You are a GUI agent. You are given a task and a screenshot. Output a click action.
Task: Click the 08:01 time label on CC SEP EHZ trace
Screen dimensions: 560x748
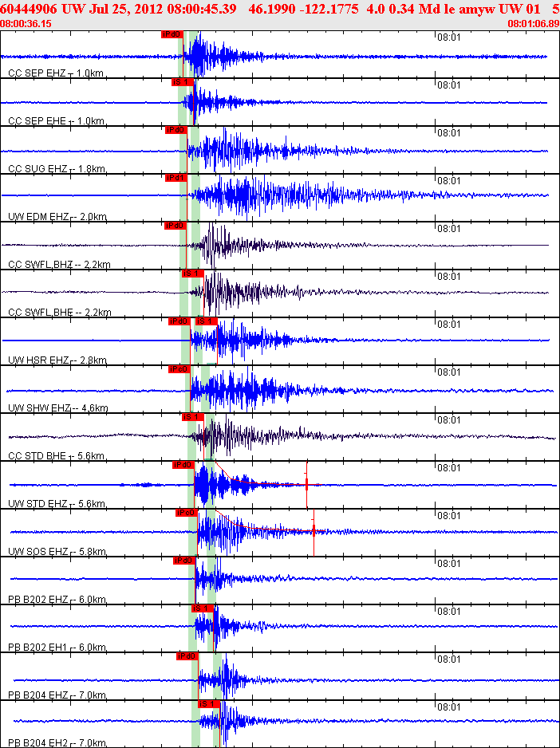point(449,37)
